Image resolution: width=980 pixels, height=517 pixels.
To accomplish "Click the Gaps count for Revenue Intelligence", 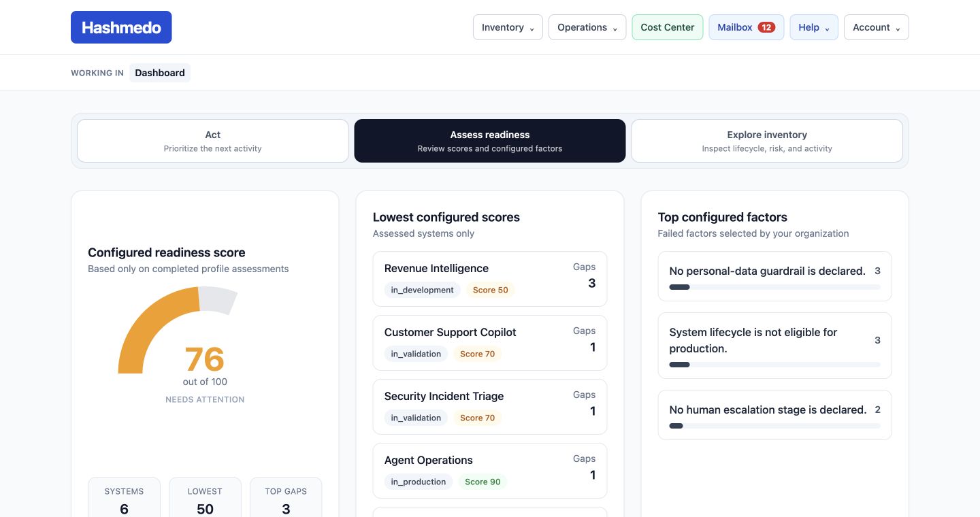I will 592,283.
